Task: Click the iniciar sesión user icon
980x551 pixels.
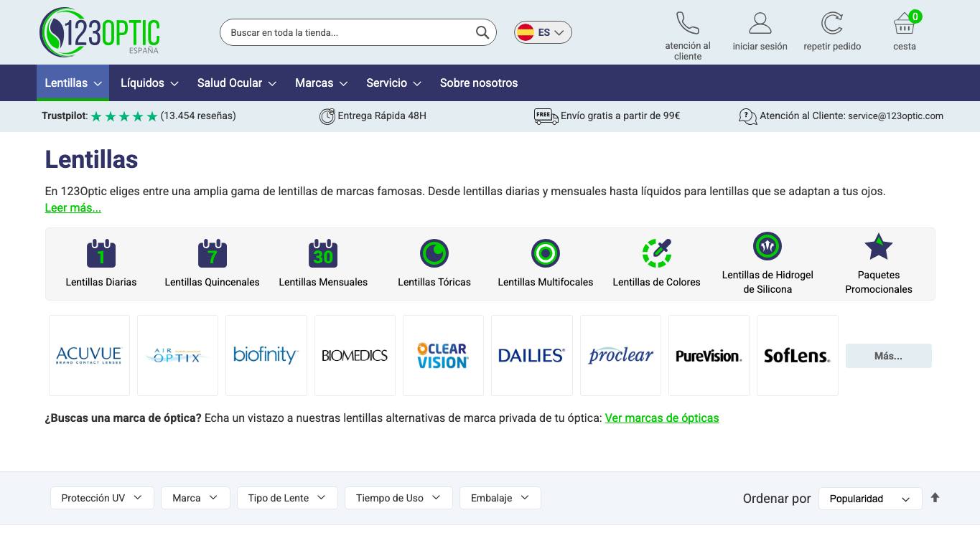Action: (x=760, y=23)
